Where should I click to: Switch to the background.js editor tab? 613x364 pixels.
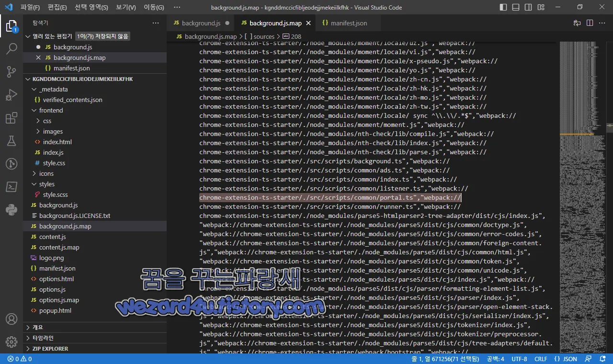coord(201,23)
